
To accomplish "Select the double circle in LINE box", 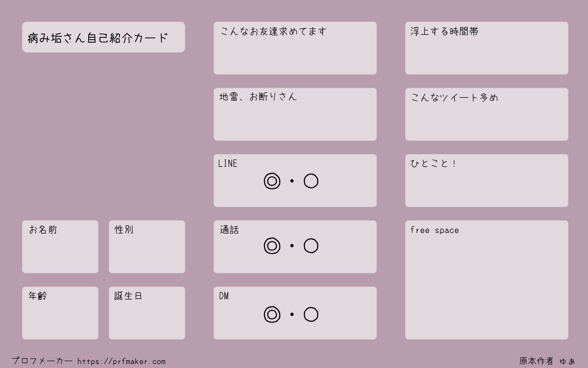I will pyautogui.click(x=272, y=181).
